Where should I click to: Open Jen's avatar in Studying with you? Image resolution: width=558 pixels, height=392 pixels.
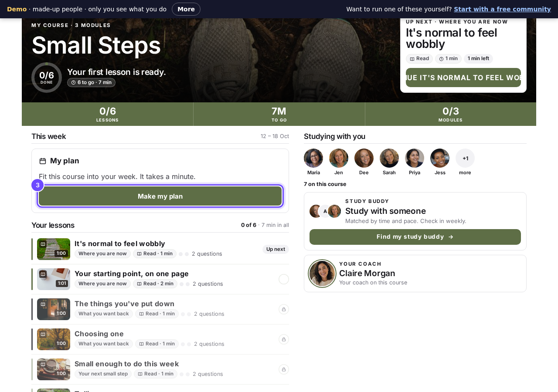pos(339,158)
